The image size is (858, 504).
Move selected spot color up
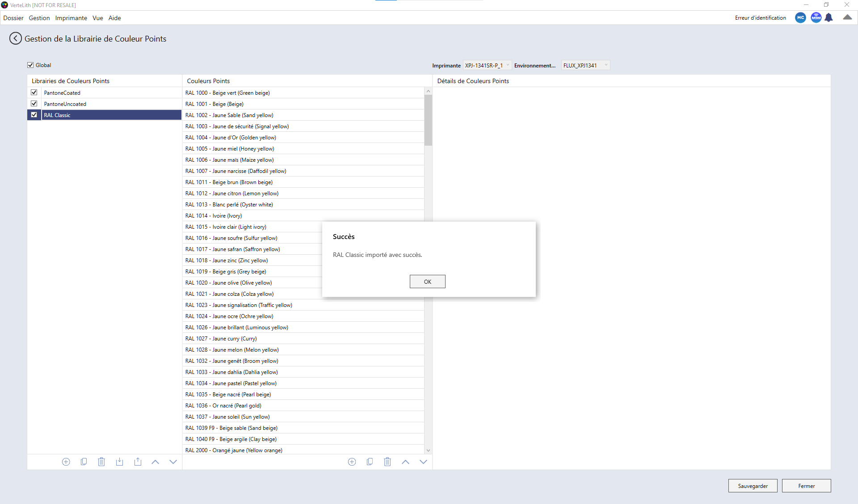pyautogui.click(x=405, y=462)
